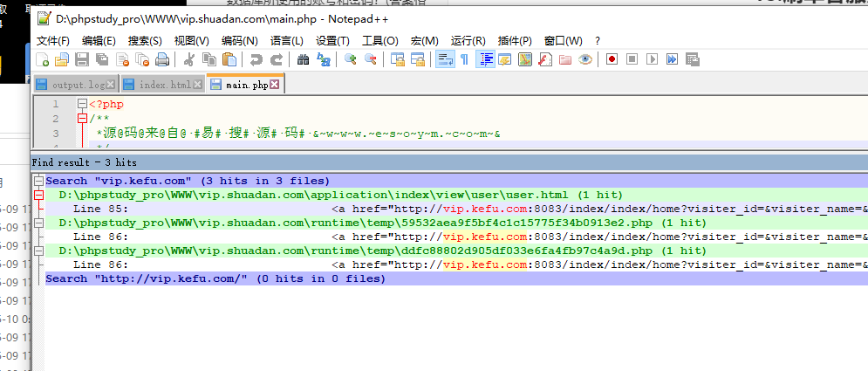The height and width of the screenshot is (371, 868).
Task: Run macro multiple times icon
Action: 672,59
